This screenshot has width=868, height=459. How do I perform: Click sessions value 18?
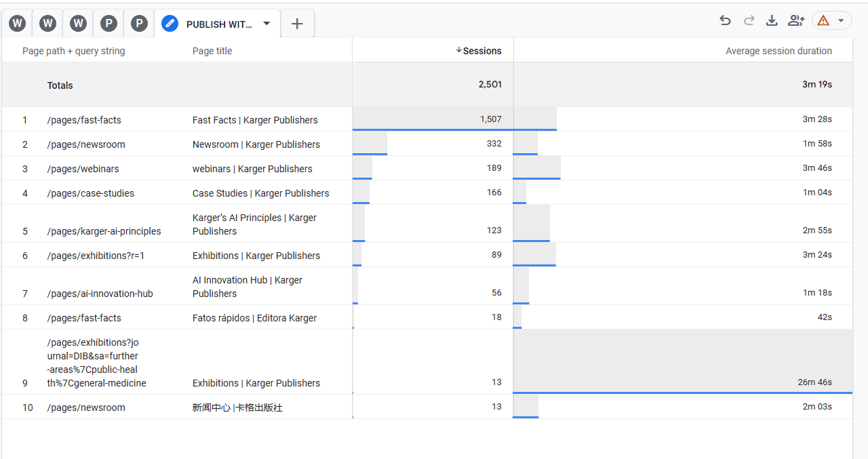coord(497,317)
